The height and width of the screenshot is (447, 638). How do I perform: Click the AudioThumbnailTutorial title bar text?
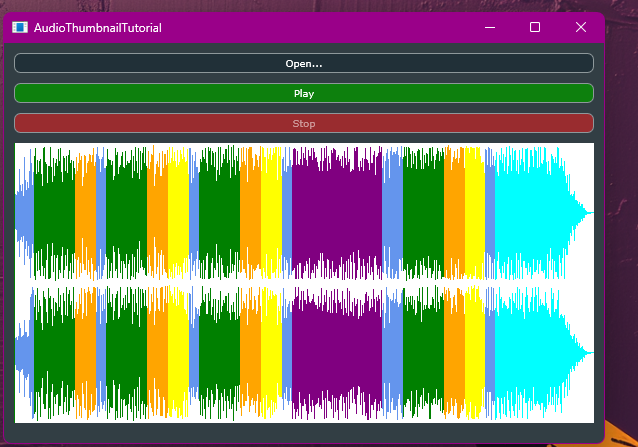[98, 27]
